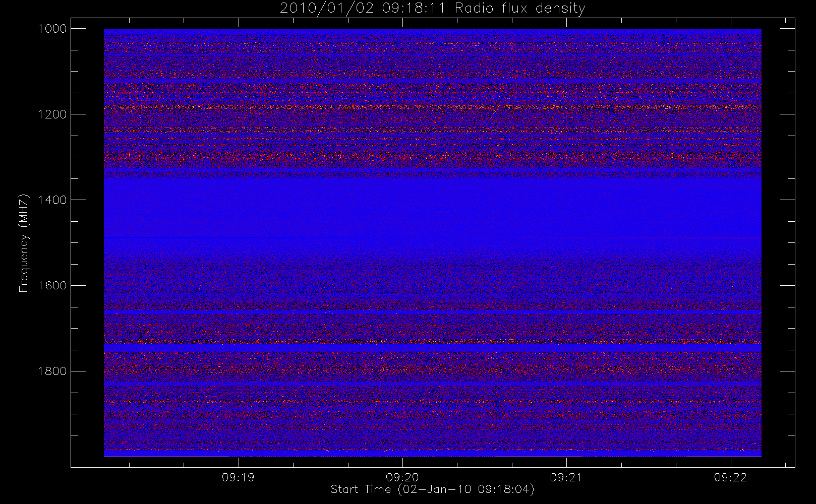This screenshot has height=504, width=816.
Task: Click the 09:20 time tick label
Action: coord(402,477)
